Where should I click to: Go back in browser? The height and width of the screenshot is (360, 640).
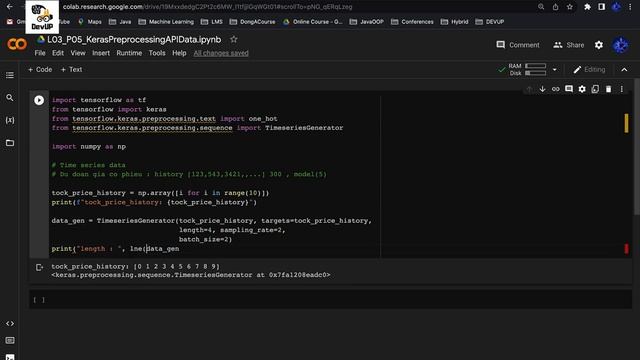[9, 7]
